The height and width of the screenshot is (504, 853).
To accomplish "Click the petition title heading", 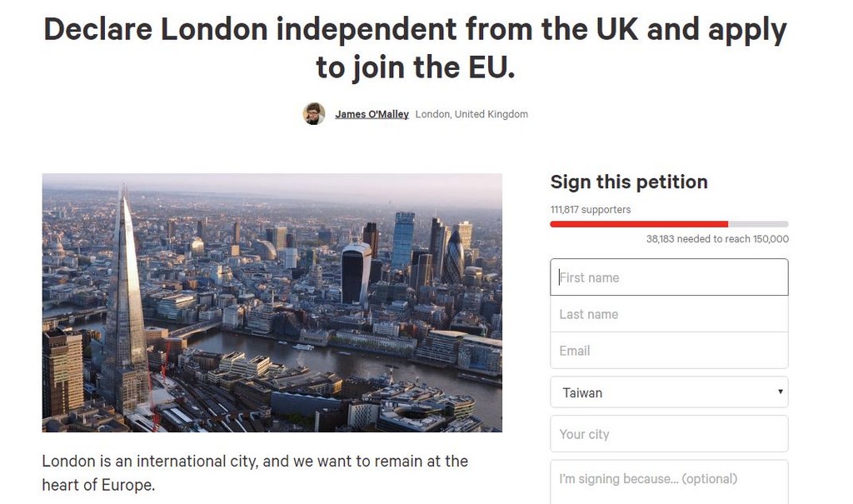I will click(415, 47).
